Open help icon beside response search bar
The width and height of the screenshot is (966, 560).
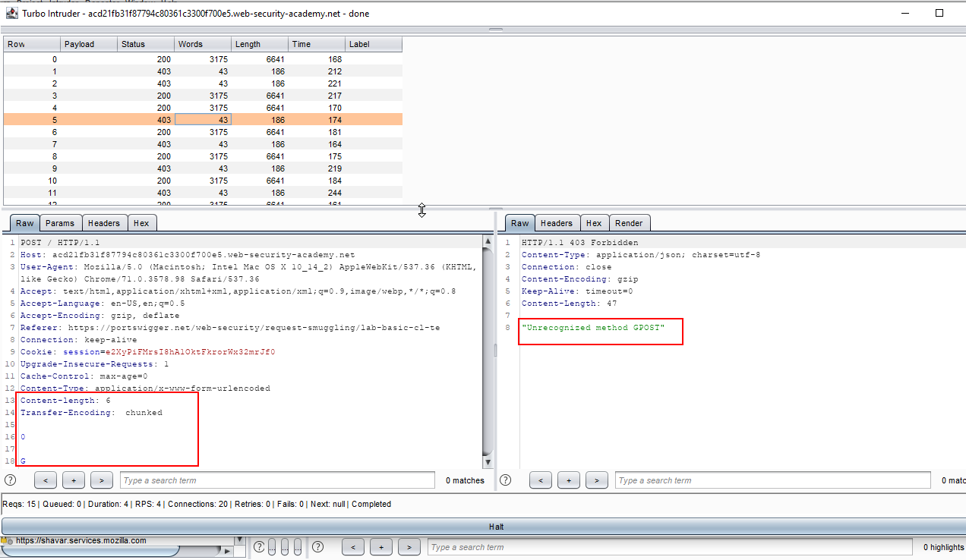pos(506,480)
